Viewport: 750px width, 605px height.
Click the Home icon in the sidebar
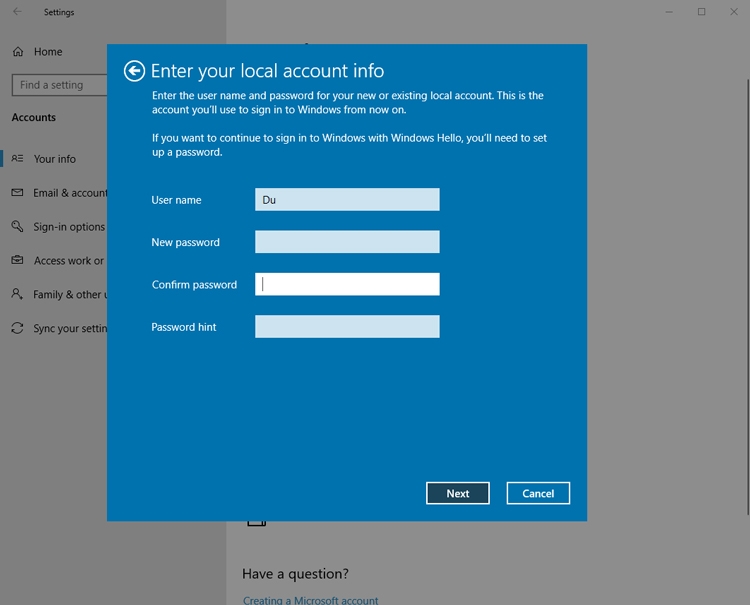[18, 52]
